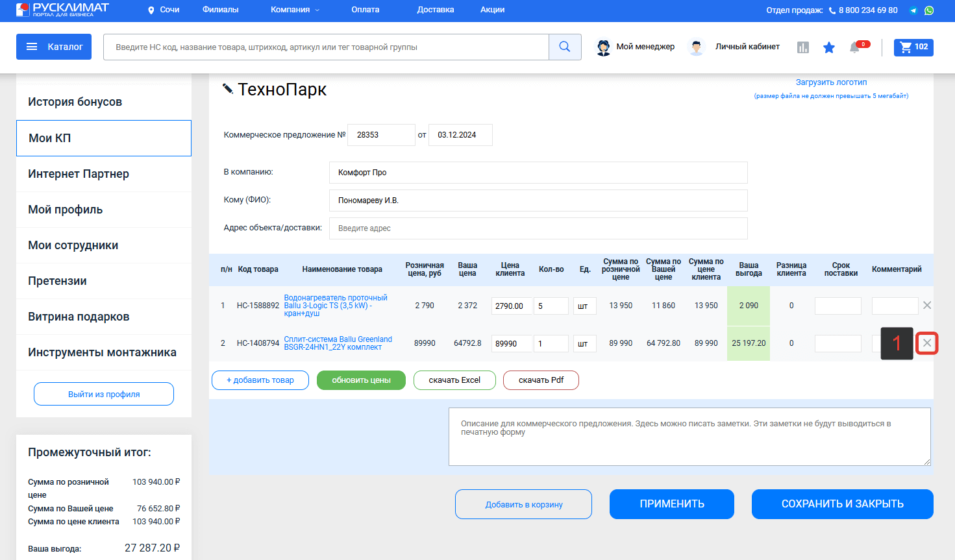Click the location pin icon near Сочи
The height and width of the screenshot is (560, 955).
pyautogui.click(x=151, y=10)
